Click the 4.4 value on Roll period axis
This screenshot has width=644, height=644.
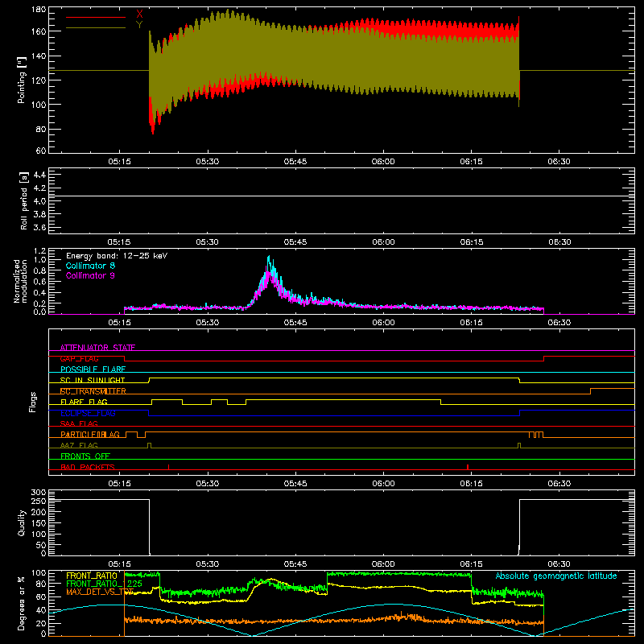[39, 175]
